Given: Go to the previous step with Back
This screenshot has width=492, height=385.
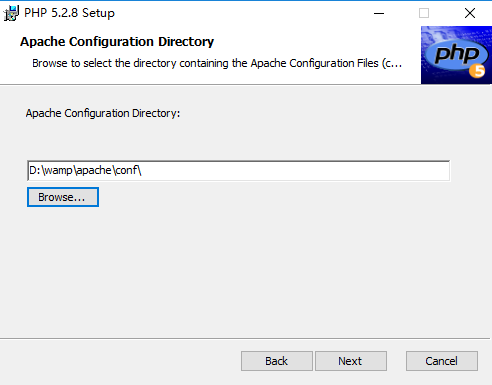Looking at the screenshot, I should pos(277,361).
